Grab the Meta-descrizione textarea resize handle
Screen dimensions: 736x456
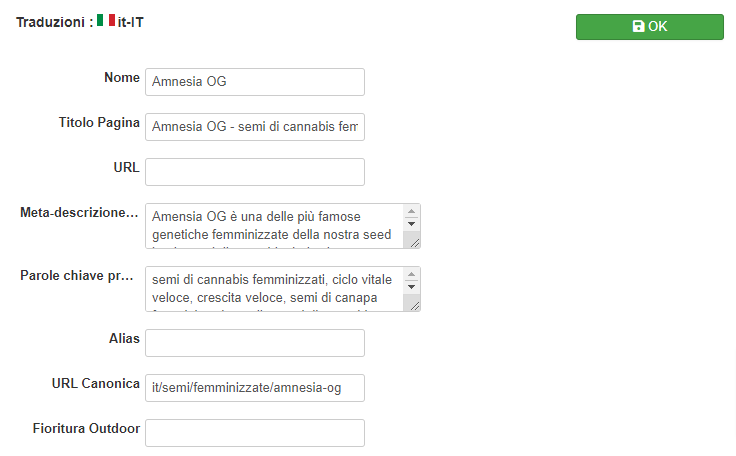click(x=415, y=243)
